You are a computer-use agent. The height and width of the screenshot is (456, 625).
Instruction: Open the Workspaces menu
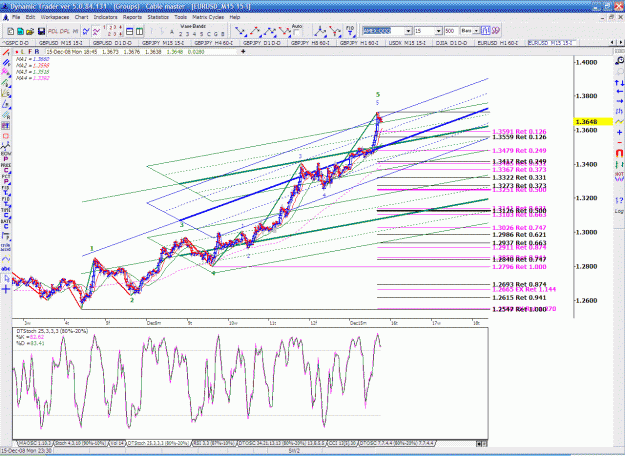55,17
